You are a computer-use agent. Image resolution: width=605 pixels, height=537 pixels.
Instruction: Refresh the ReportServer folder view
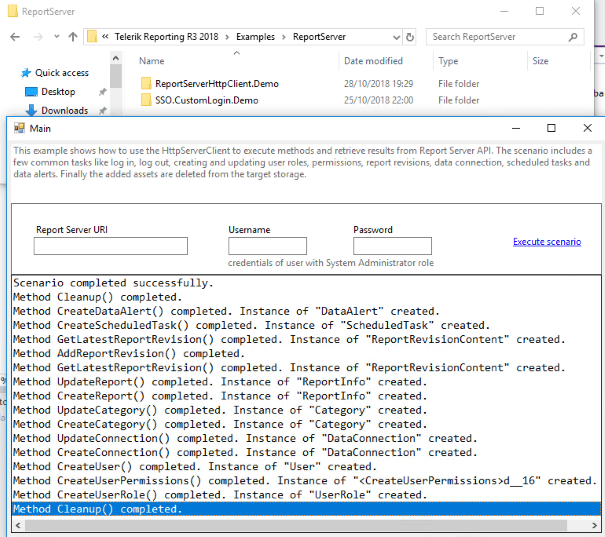coord(410,37)
